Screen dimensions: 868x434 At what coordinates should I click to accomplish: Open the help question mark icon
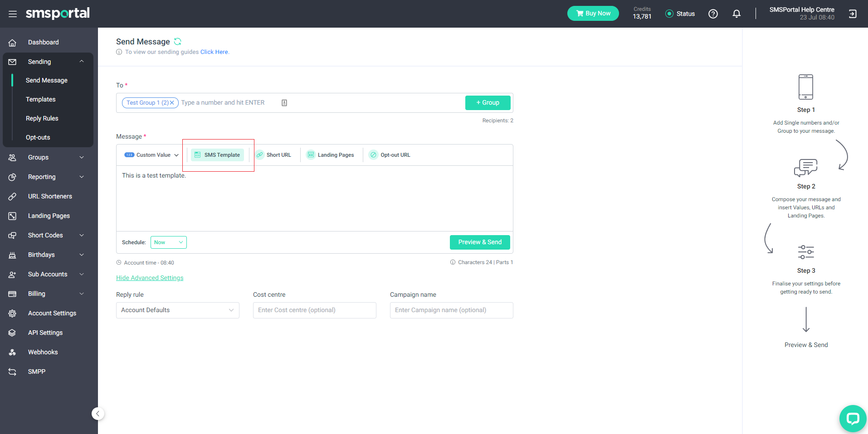713,14
